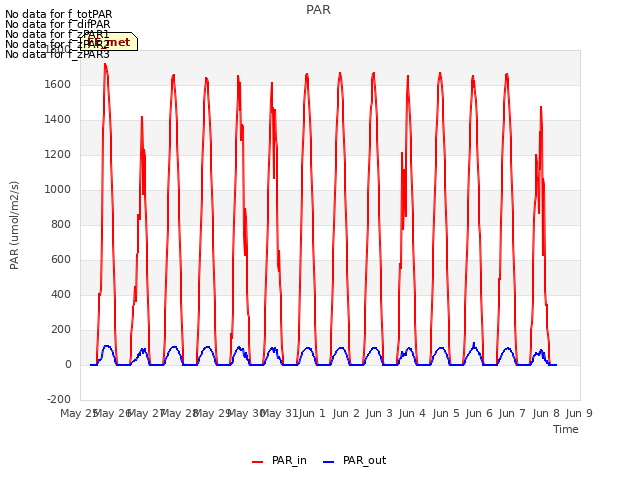
Task: Select the 'No data for f_zPAR3' message
Action: (x=58, y=54)
